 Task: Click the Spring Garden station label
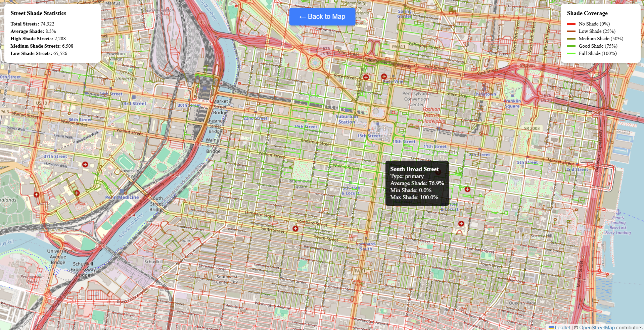[405, 14]
